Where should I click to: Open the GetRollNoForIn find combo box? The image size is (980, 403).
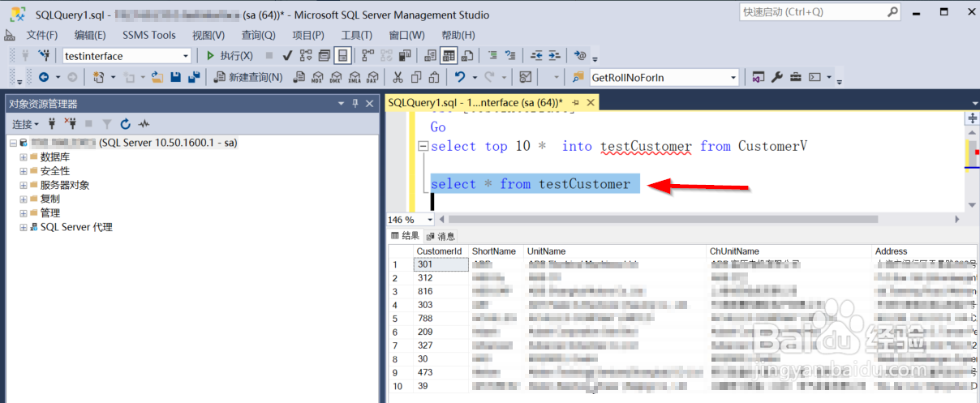[x=664, y=77]
